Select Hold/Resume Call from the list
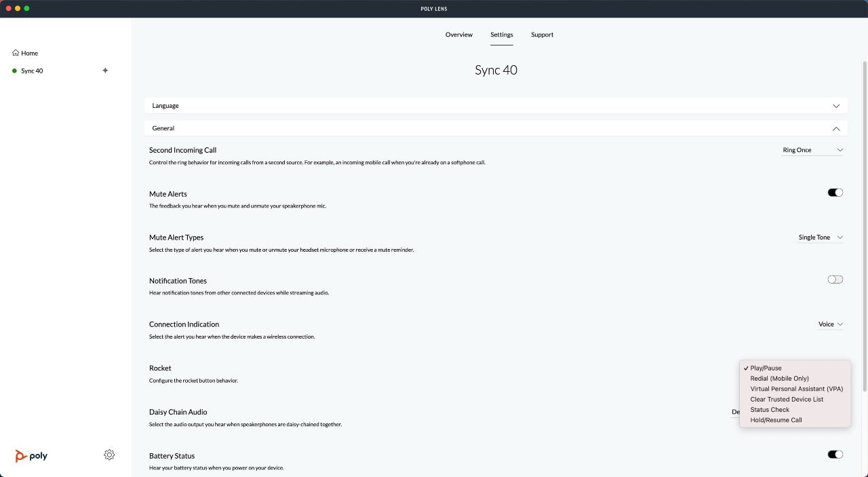Screen dimensions: 868x477 click(x=776, y=420)
